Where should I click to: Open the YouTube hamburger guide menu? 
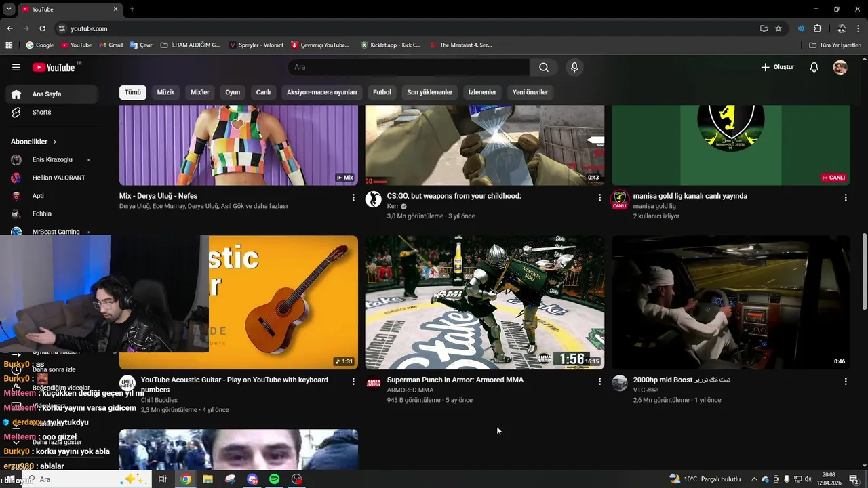(x=16, y=67)
